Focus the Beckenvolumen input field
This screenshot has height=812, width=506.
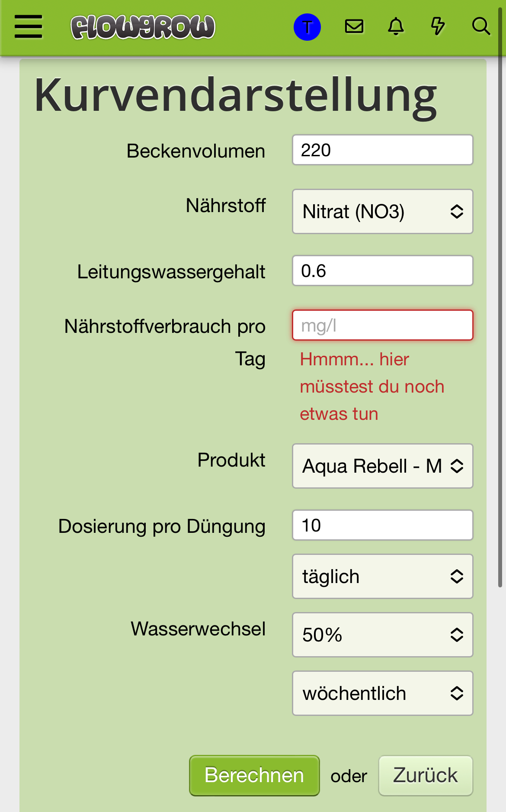pos(383,150)
